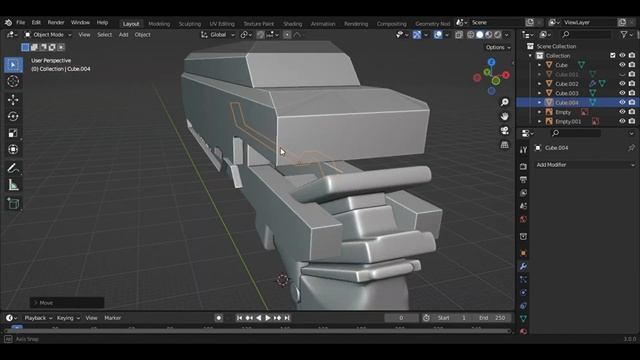Switch to Modeling workspace tab
Image resolution: width=640 pixels, height=360 pixels.
(x=159, y=24)
